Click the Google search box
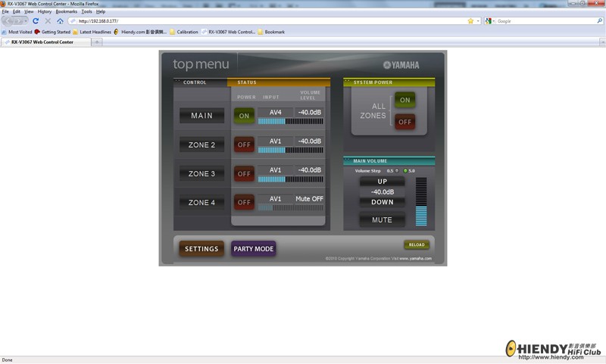 point(545,21)
